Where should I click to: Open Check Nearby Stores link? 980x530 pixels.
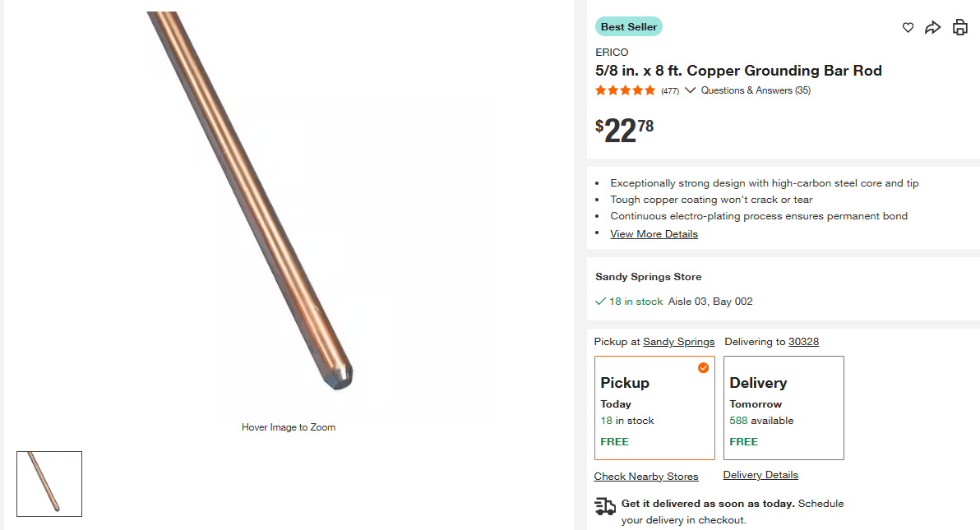coord(646,477)
